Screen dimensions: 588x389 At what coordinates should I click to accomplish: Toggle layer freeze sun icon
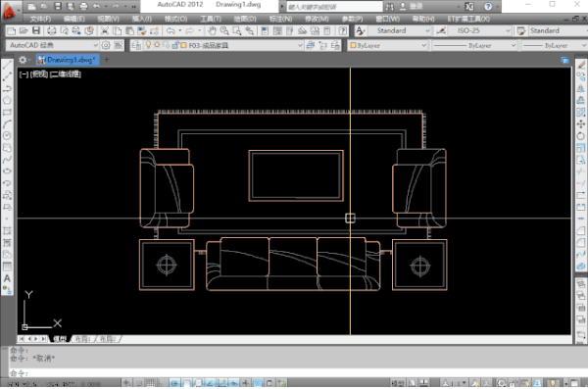157,45
